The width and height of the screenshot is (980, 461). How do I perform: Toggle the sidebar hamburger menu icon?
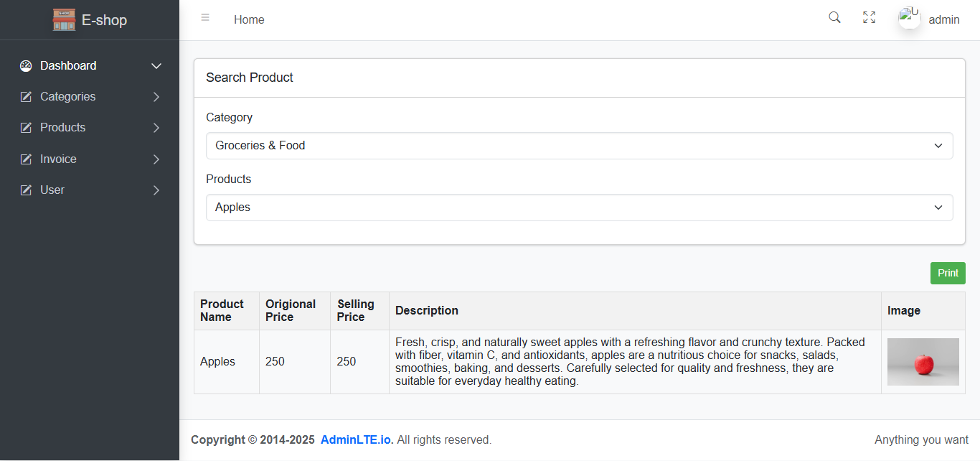point(205,18)
